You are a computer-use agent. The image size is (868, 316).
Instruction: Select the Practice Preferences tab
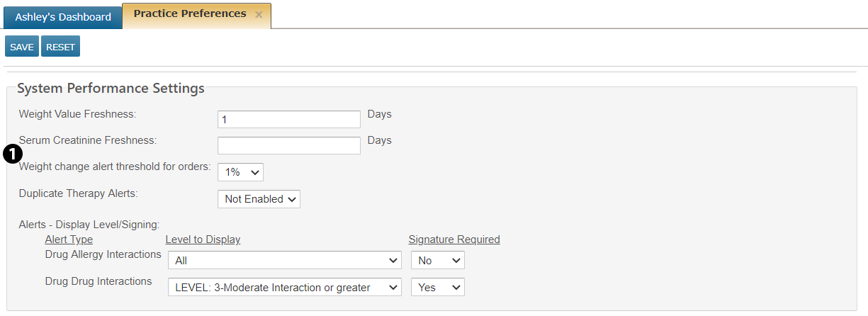pos(190,14)
